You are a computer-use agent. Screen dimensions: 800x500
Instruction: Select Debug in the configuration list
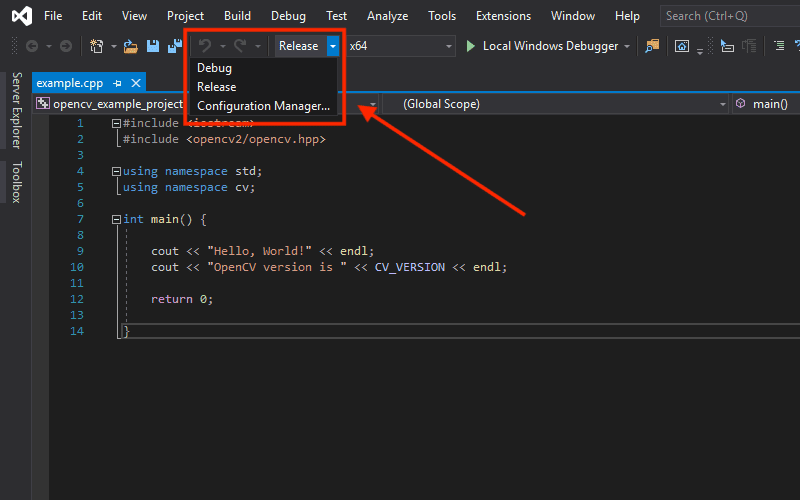[263, 68]
